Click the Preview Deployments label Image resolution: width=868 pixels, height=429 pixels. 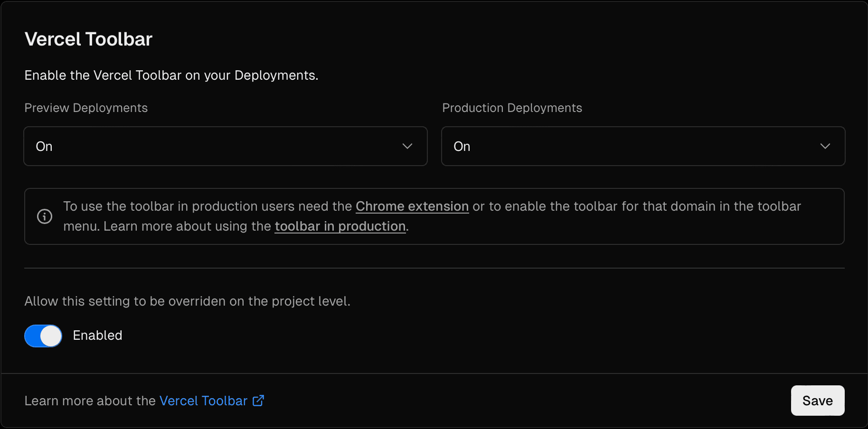pyautogui.click(x=86, y=108)
